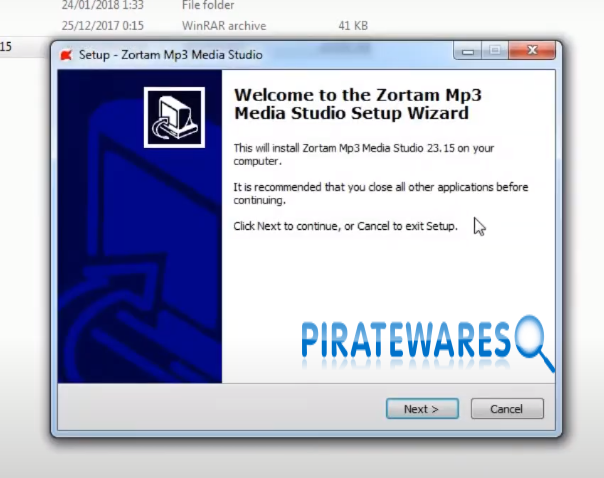The image size is (604, 478).
Task: Click the greyed-out maximize button
Action: pos(494,50)
